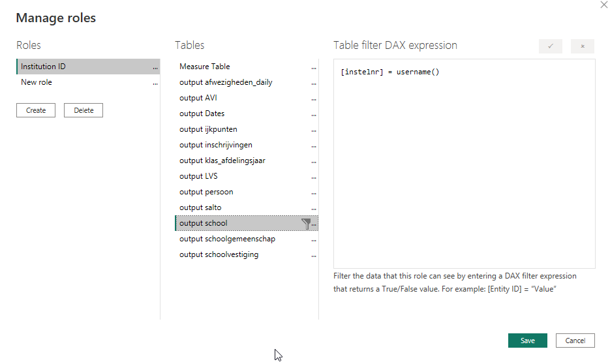Select the output Dates table
610x364 pixels.
(x=247, y=114)
